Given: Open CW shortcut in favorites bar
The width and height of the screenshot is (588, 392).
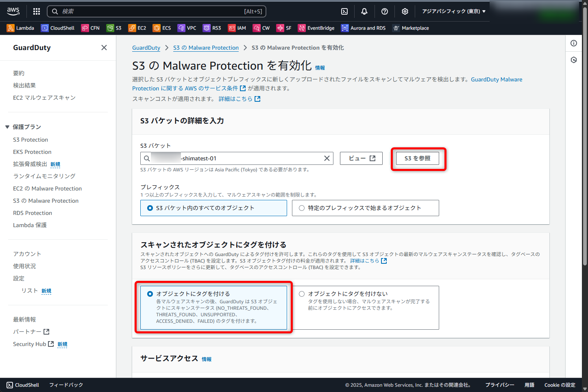Looking at the screenshot, I should pos(261,28).
